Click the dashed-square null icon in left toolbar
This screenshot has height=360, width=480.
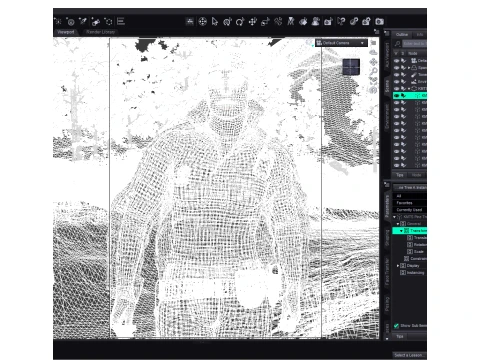108,22
